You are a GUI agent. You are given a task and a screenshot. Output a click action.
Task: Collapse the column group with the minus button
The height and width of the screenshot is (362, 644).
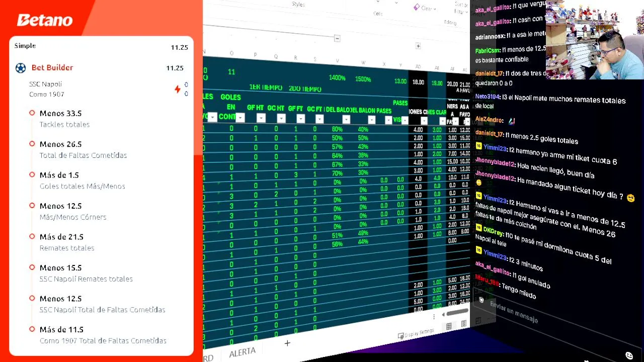coord(337,39)
